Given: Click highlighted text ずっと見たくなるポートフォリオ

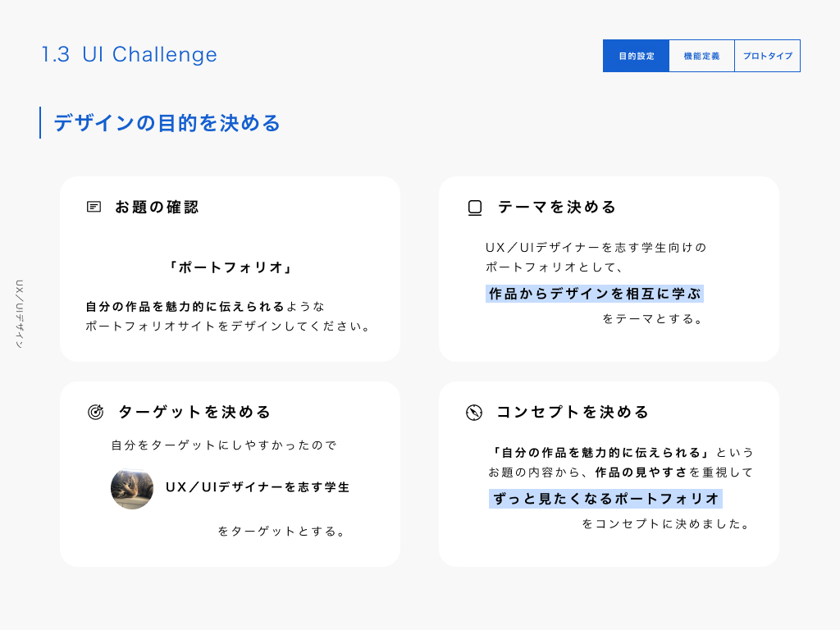Looking at the screenshot, I should pyautogui.click(x=605, y=498).
